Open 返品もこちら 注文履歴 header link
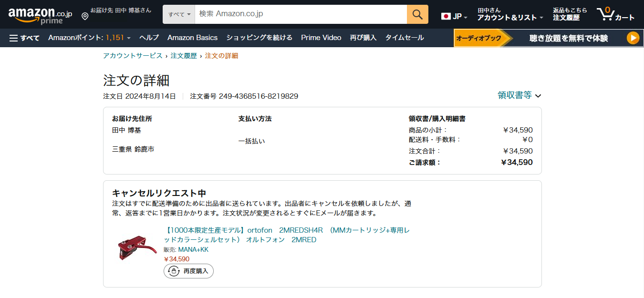Screen dimensions: 644x298 [570, 14]
